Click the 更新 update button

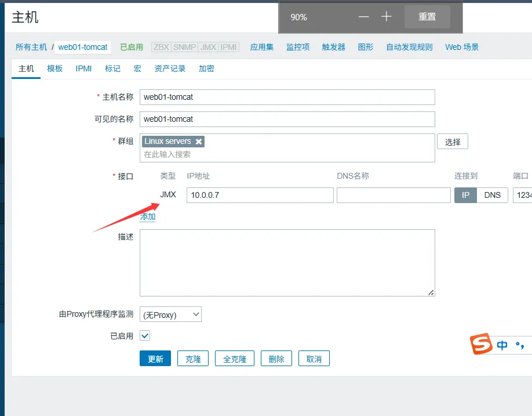pyautogui.click(x=155, y=359)
